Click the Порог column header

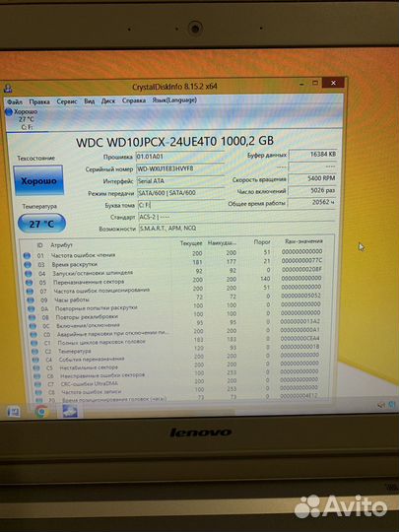262,242
